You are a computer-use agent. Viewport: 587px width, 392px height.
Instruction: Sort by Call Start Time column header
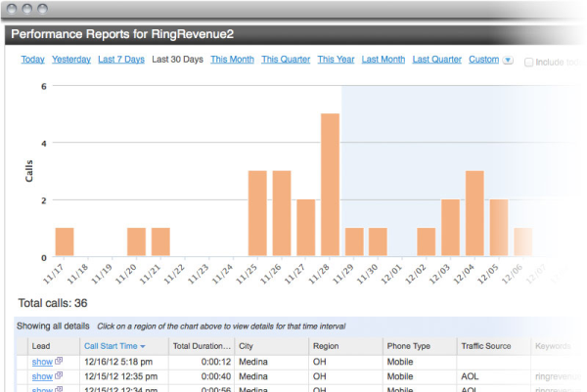tap(111, 346)
